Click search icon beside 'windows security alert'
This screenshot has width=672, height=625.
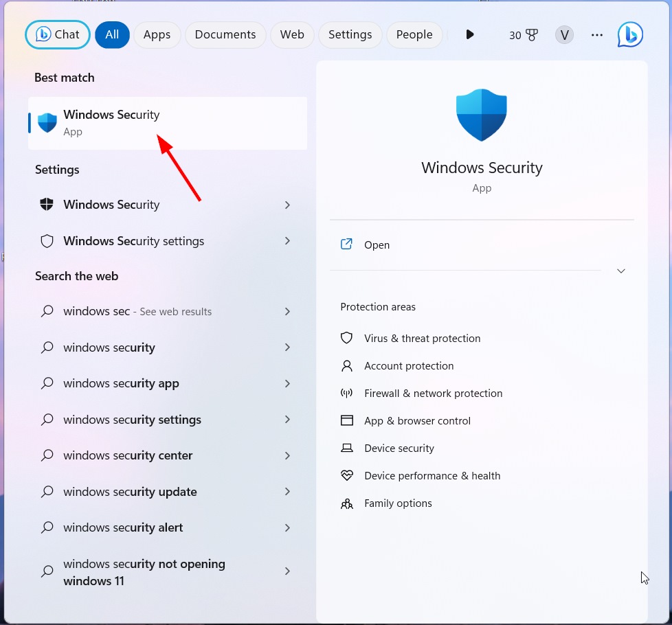point(47,527)
